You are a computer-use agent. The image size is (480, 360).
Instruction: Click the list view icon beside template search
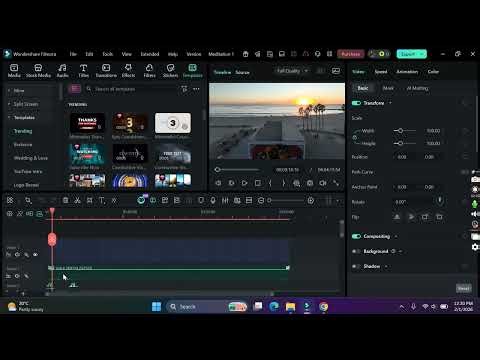[x=75, y=89]
